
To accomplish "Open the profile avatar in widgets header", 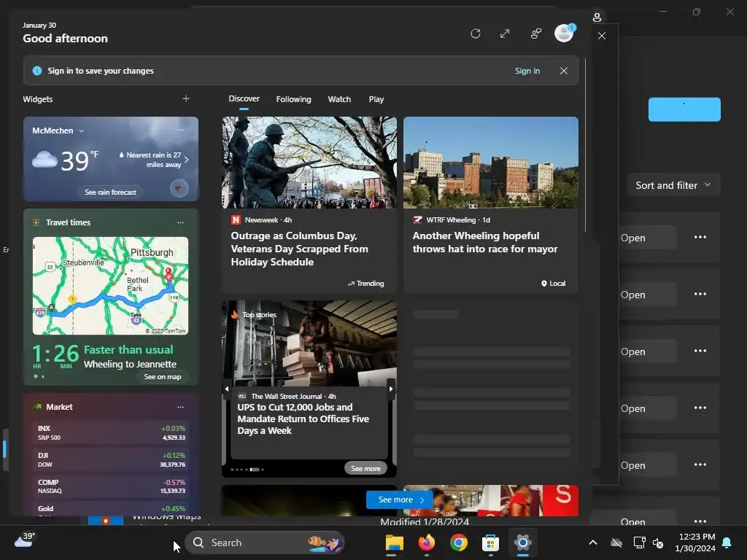I will tap(565, 34).
